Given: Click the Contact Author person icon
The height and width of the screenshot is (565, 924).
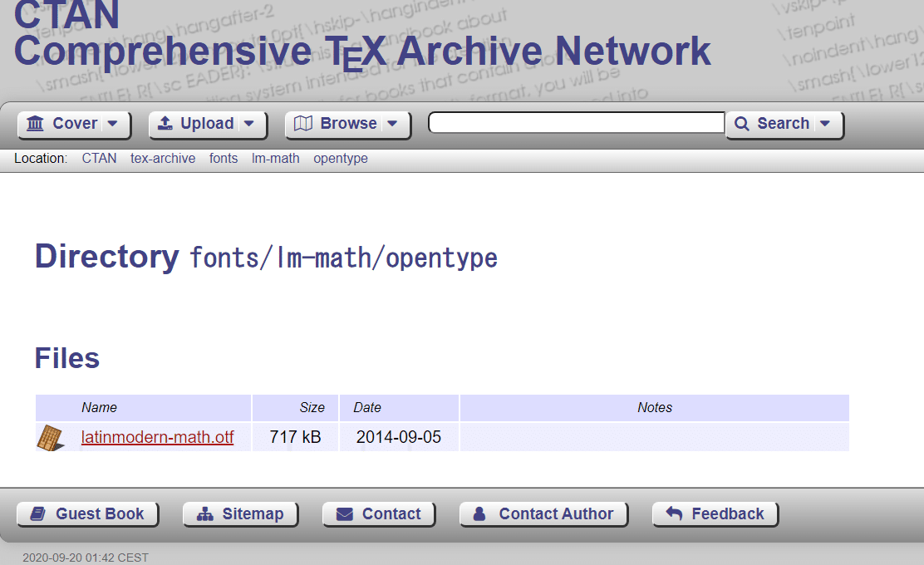Looking at the screenshot, I should [479, 513].
